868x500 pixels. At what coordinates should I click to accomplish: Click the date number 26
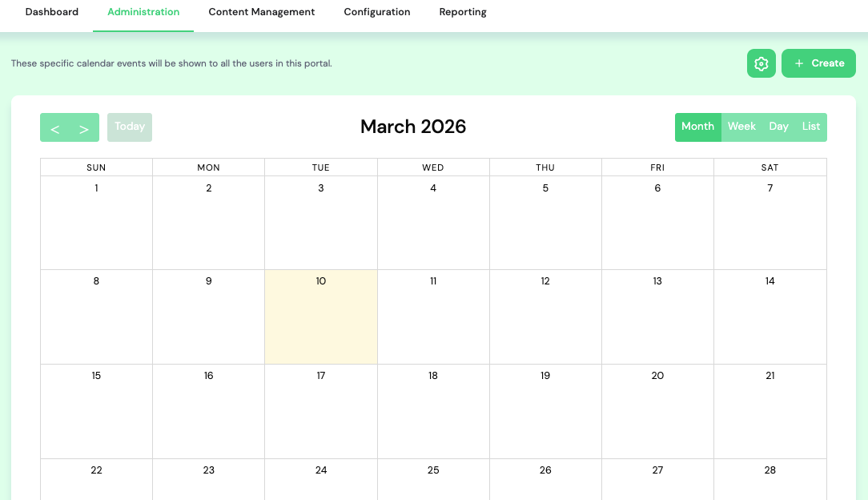(545, 470)
